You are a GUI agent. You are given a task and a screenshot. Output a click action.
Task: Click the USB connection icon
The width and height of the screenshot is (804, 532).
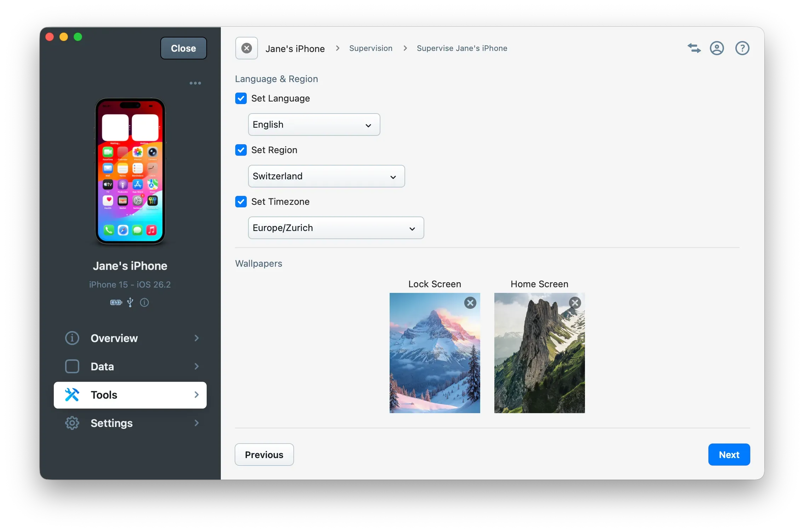[x=130, y=303]
